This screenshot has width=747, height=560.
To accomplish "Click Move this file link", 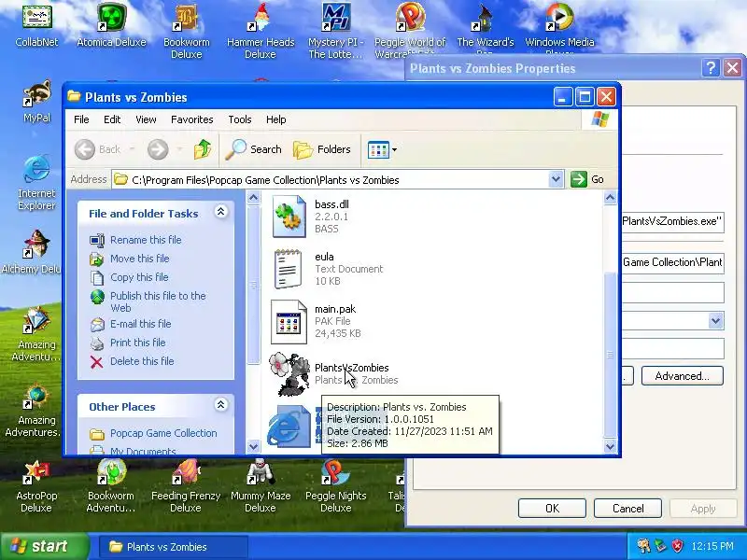I will pos(139,259).
